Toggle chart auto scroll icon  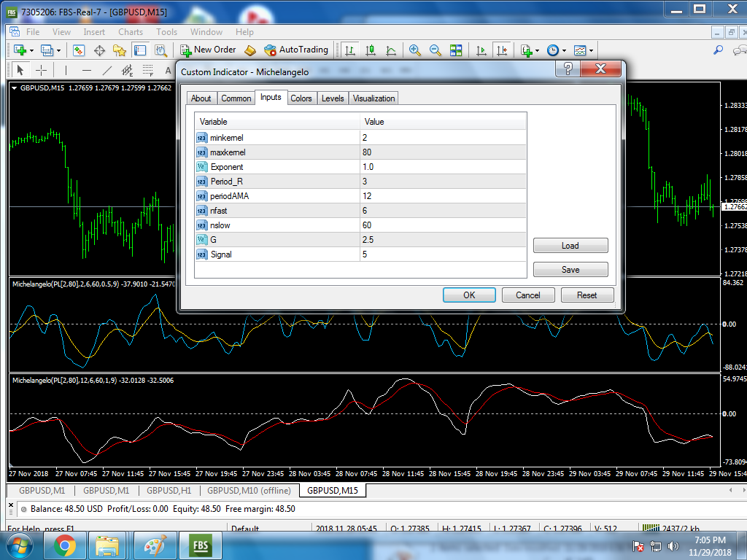click(481, 50)
